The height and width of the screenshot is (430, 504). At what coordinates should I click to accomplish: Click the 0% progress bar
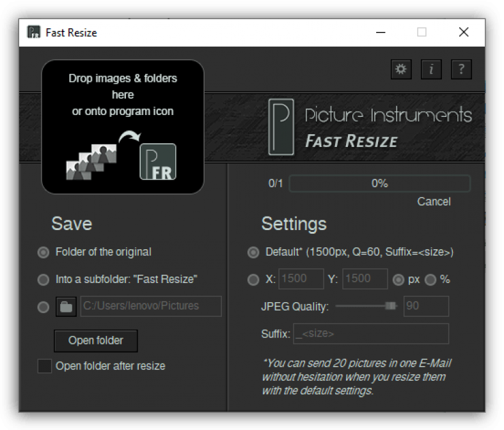(380, 183)
